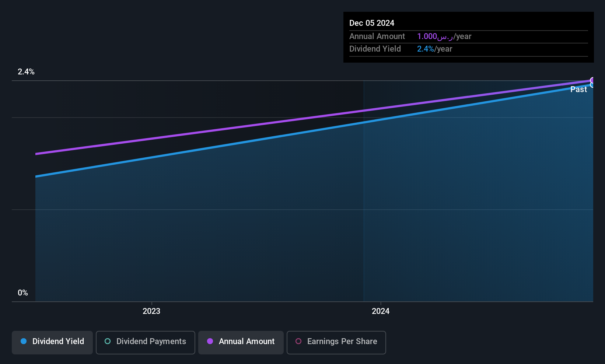Click the Annual Amount tooltip value
Screen dimensions: 605x364
pos(444,36)
